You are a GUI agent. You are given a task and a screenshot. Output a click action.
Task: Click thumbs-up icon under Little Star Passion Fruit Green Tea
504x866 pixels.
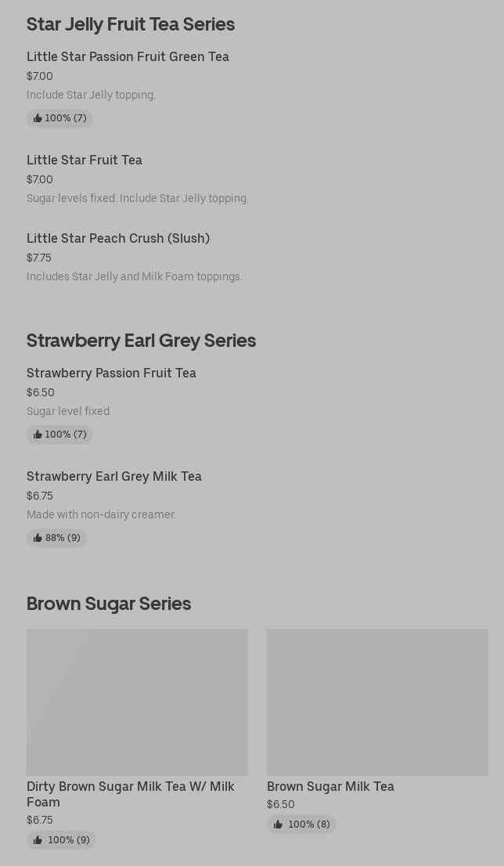coord(38,118)
